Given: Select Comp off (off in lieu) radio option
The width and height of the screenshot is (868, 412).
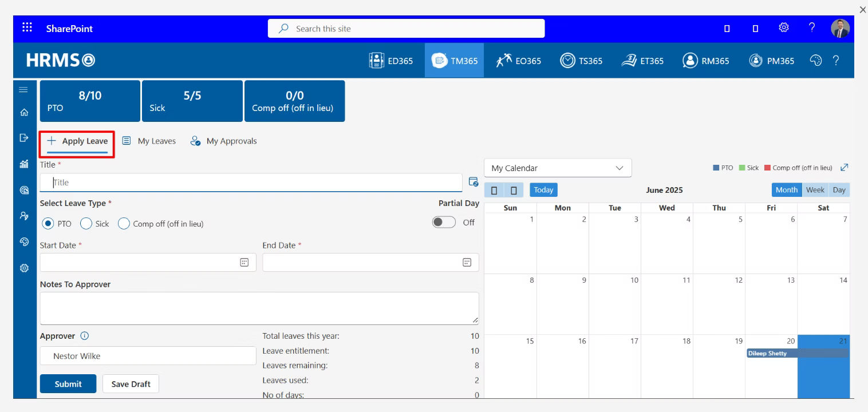Looking at the screenshot, I should tap(124, 224).
